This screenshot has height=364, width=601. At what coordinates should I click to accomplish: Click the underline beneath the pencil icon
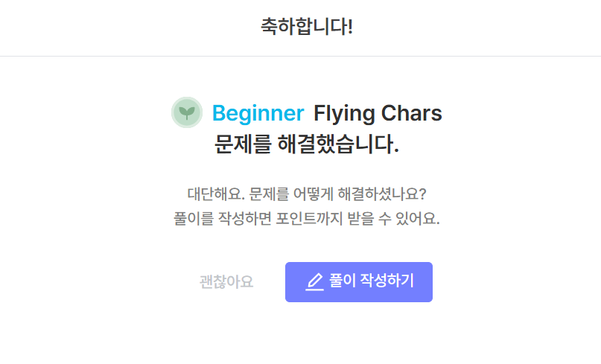pyautogui.click(x=315, y=290)
